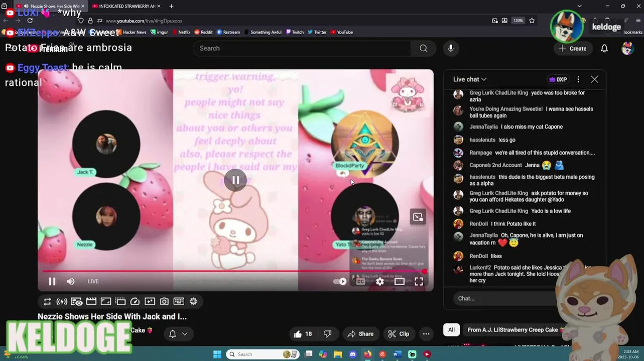Create a Clip of the video
The height and width of the screenshot is (361, 644).
pos(399,334)
